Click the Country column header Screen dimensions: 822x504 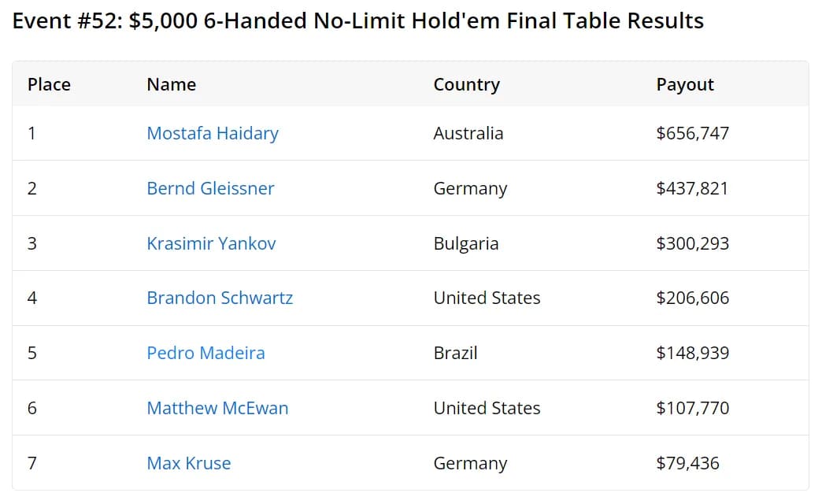coord(466,84)
